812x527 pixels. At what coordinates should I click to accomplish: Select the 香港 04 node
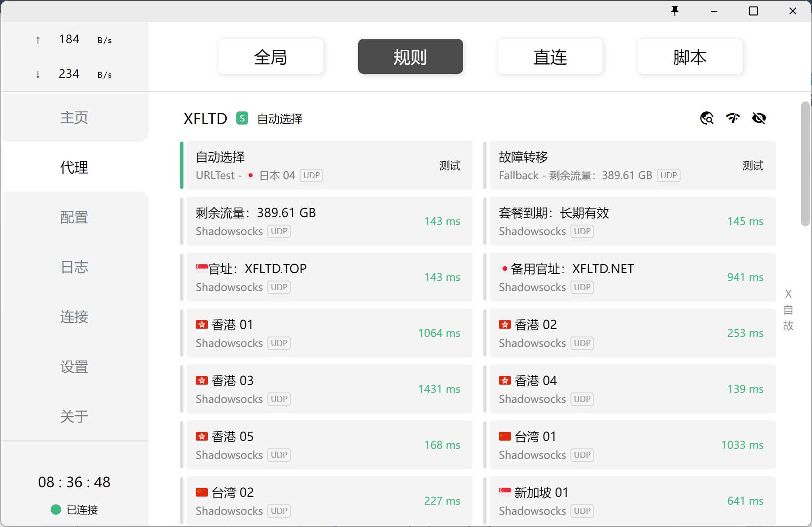tap(633, 389)
